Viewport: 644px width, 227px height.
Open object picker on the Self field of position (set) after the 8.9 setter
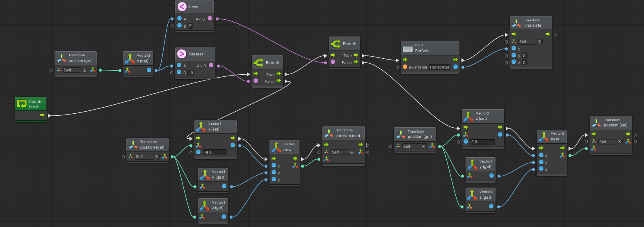619,142
